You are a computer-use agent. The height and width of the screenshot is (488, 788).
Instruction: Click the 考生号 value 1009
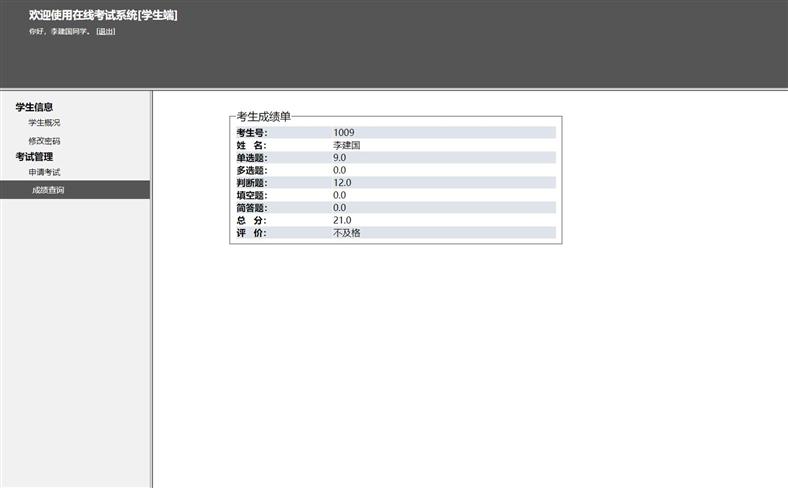pyautogui.click(x=344, y=133)
